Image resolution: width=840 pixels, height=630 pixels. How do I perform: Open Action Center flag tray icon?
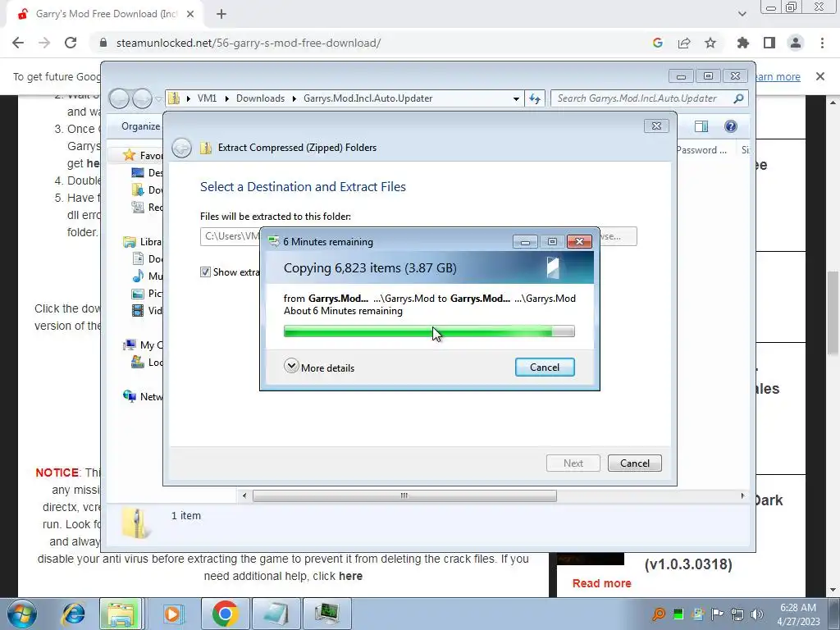[x=717, y=614]
